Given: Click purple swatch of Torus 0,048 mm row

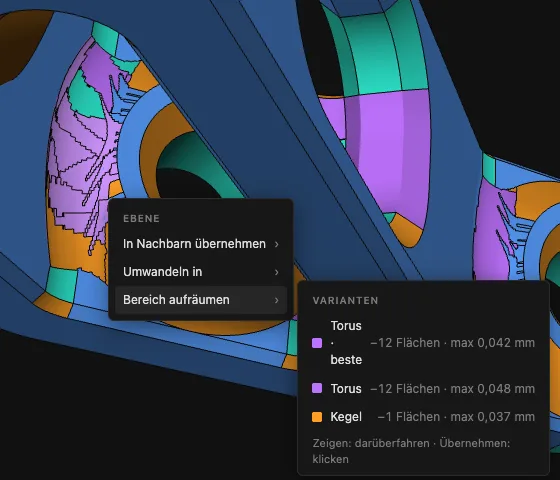Looking at the screenshot, I should click(x=317, y=388).
